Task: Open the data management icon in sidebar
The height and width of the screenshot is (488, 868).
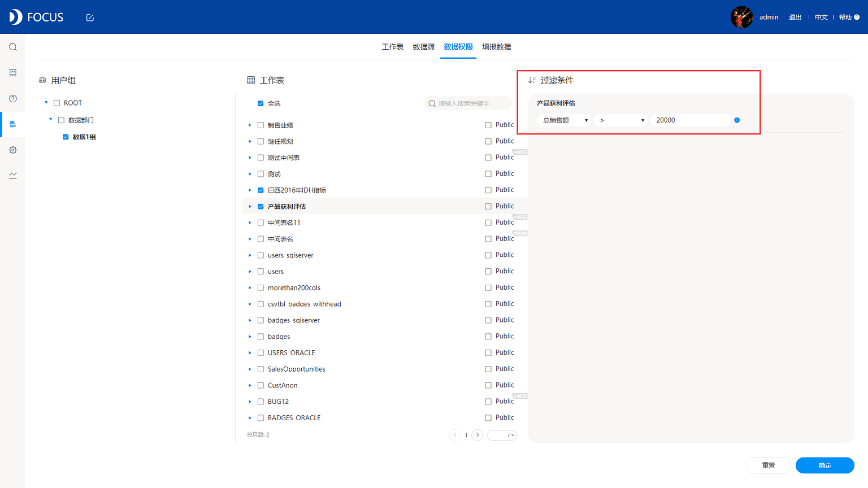Action: [x=12, y=124]
